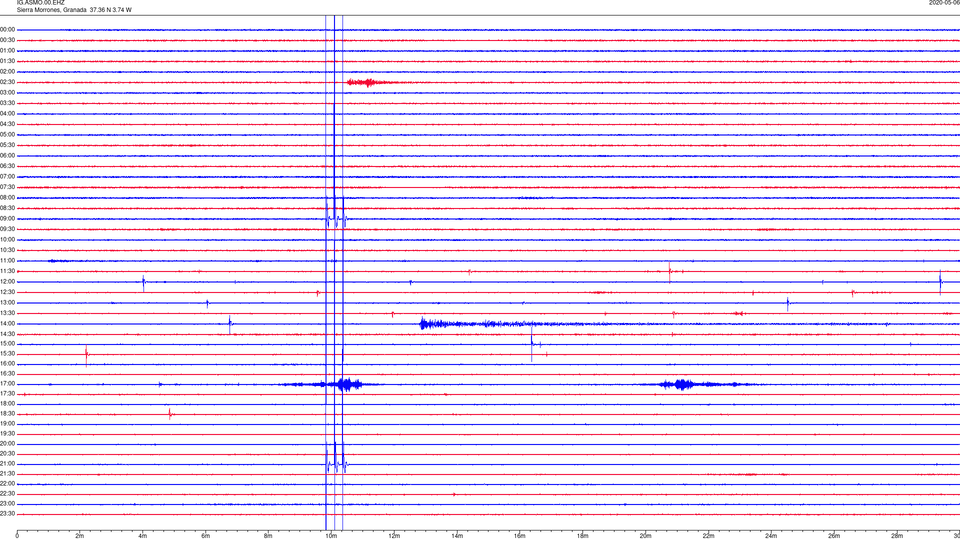The width and height of the screenshot is (960, 540).
Task: Click the 18m tick label on time axis
Action: point(583,536)
